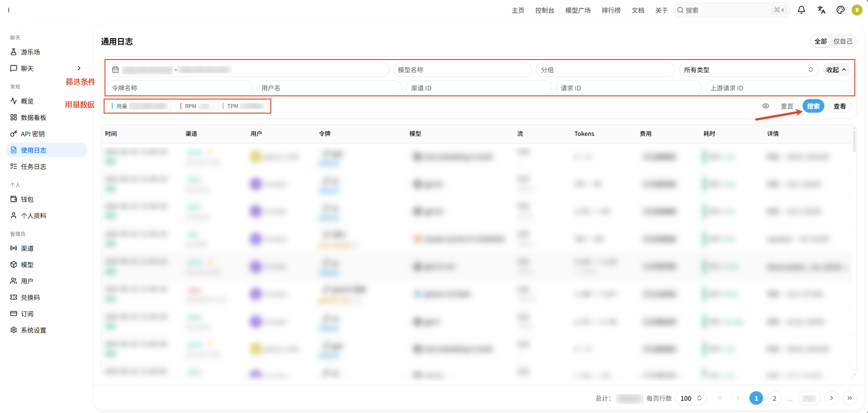Screen dimensions: 868x413
Task: Open the 每页行数 100 dropdown
Action: [x=691, y=398]
